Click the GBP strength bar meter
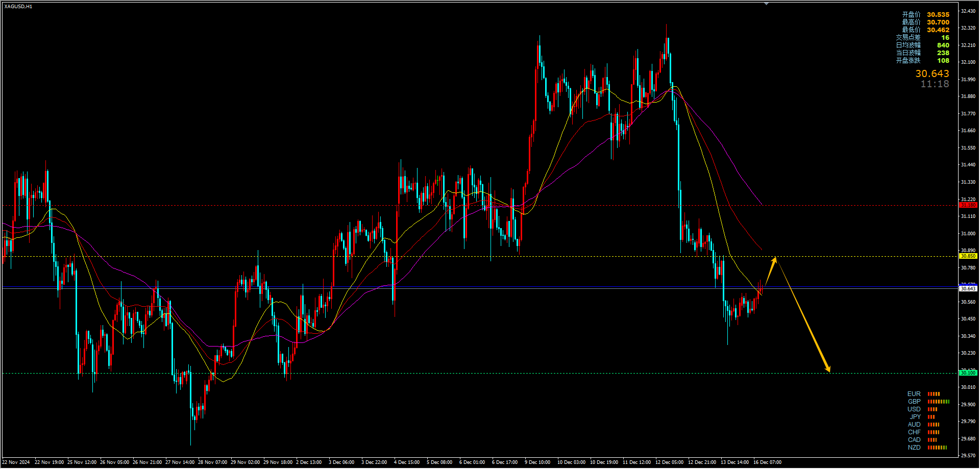 pyautogui.click(x=939, y=402)
